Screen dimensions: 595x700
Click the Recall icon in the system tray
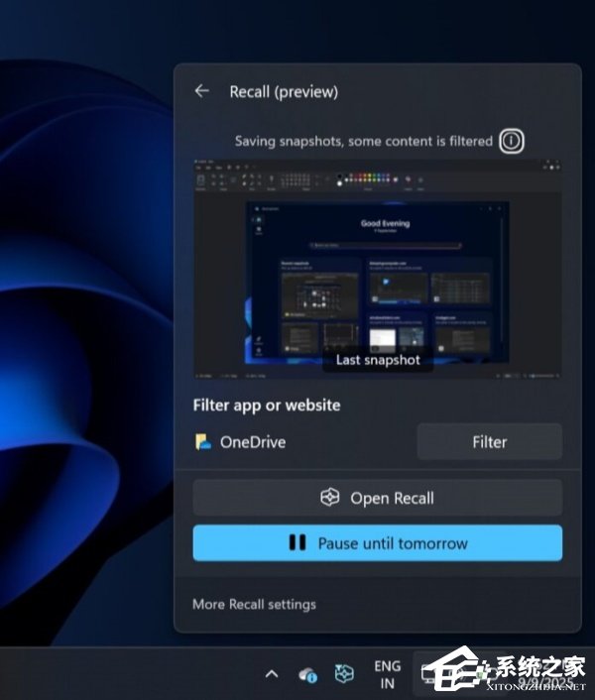pos(344,673)
